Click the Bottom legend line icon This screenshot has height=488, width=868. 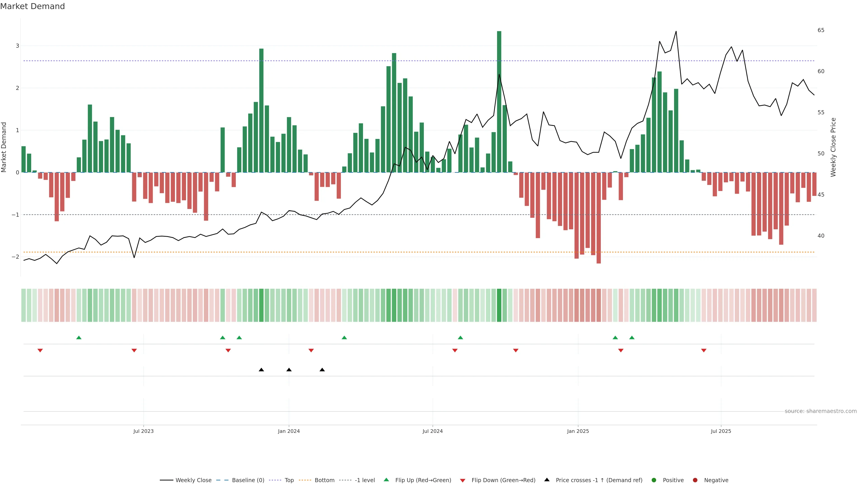[x=305, y=480]
